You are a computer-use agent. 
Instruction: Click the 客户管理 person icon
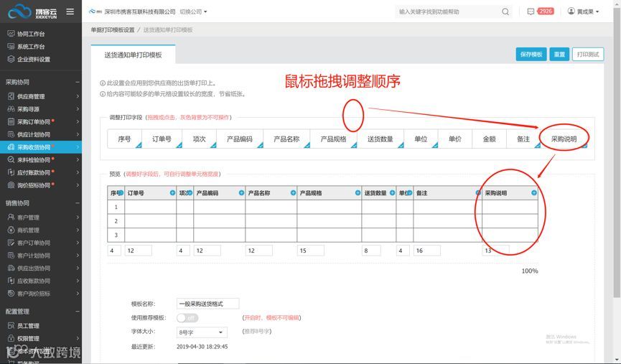(11, 217)
